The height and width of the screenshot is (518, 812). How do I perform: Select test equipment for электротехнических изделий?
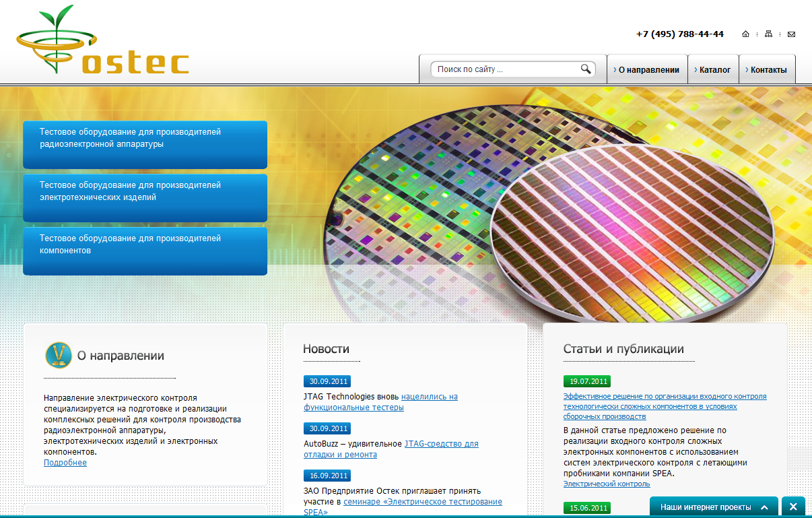pos(145,197)
